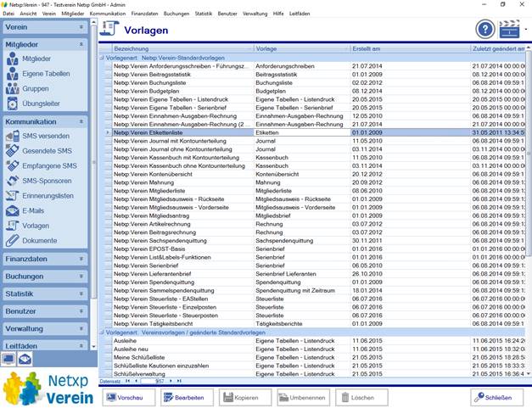Click the Vorschau button
Image resolution: width=532 pixels, height=408 pixels.
[x=129, y=398]
